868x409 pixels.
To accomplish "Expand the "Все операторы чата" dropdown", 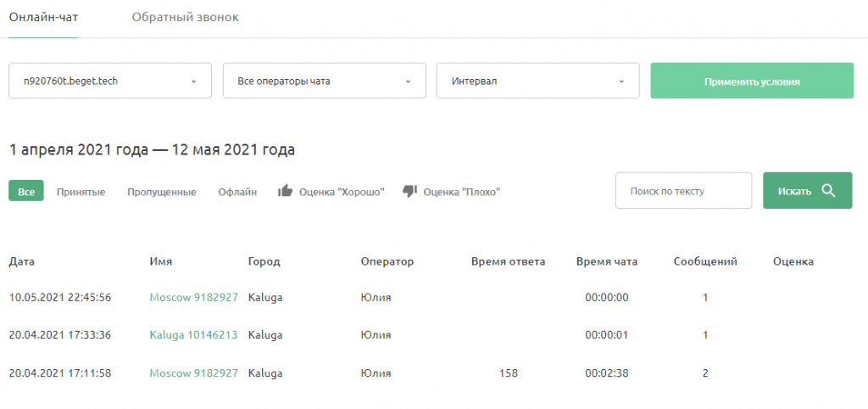I will [324, 81].
